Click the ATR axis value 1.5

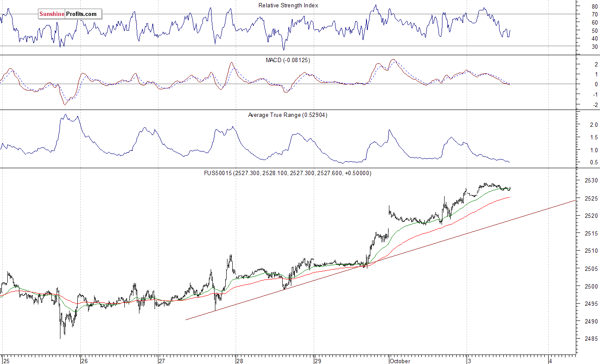pyautogui.click(x=594, y=137)
